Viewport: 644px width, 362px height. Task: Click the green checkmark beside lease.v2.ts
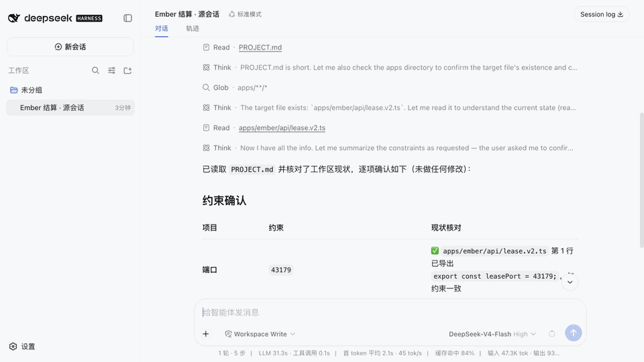(x=435, y=250)
